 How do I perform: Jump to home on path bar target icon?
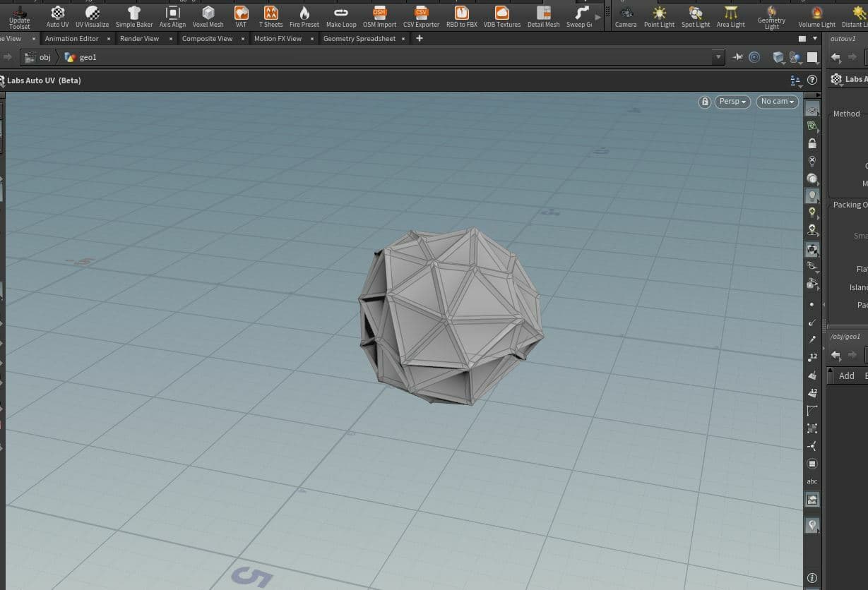coord(754,57)
